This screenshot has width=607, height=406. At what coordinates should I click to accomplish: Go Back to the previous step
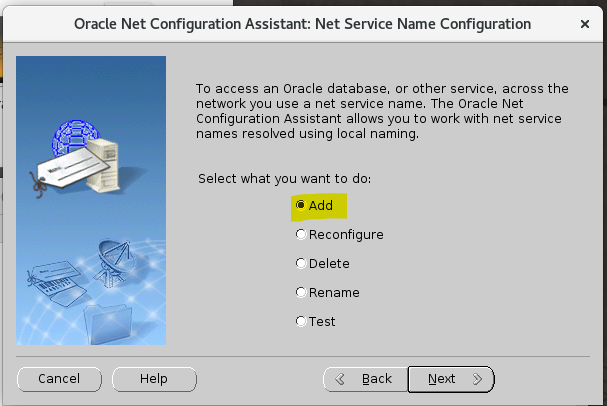365,379
